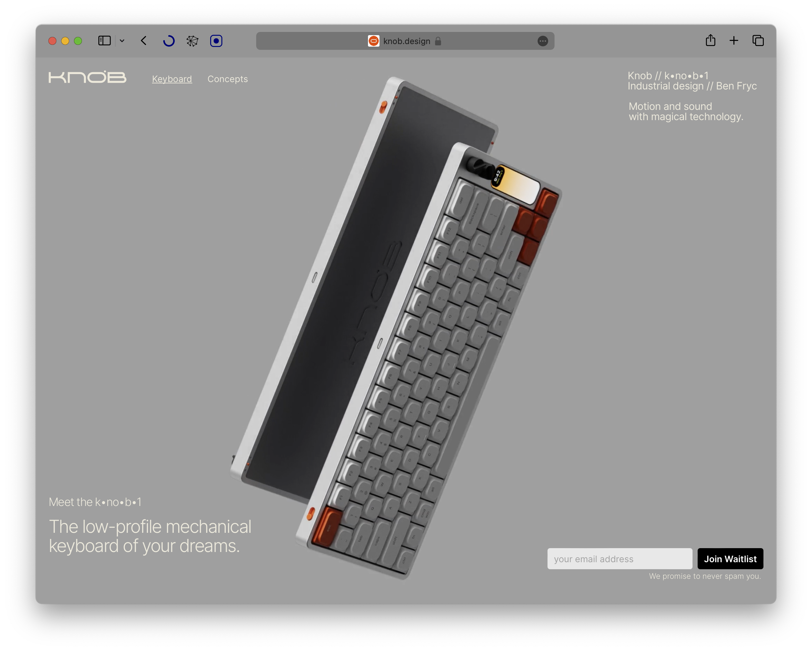Toggle the Safari sidebar
Image resolution: width=812 pixels, height=651 pixels.
tap(104, 41)
